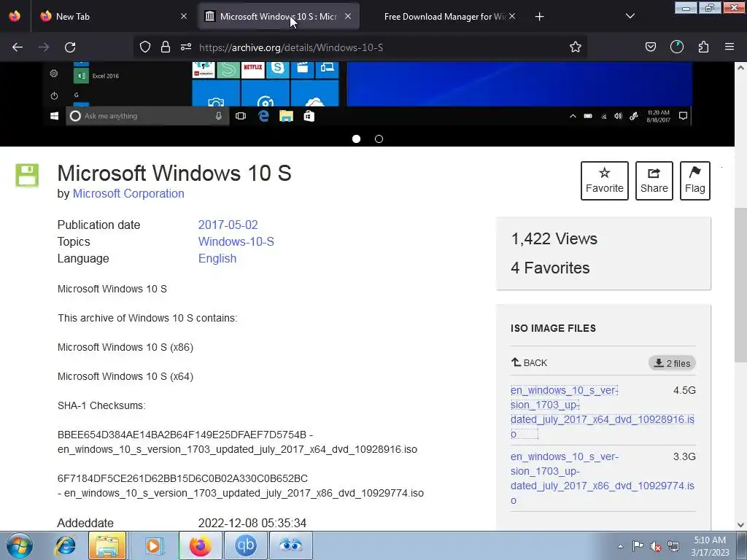Open Firefox application menu
This screenshot has height=560, width=747.
[x=729, y=47]
